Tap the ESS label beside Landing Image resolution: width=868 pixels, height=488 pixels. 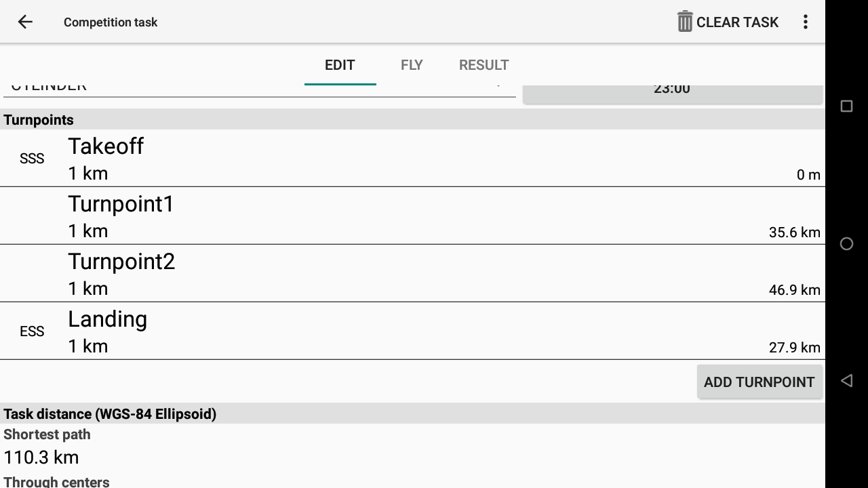pyautogui.click(x=32, y=331)
